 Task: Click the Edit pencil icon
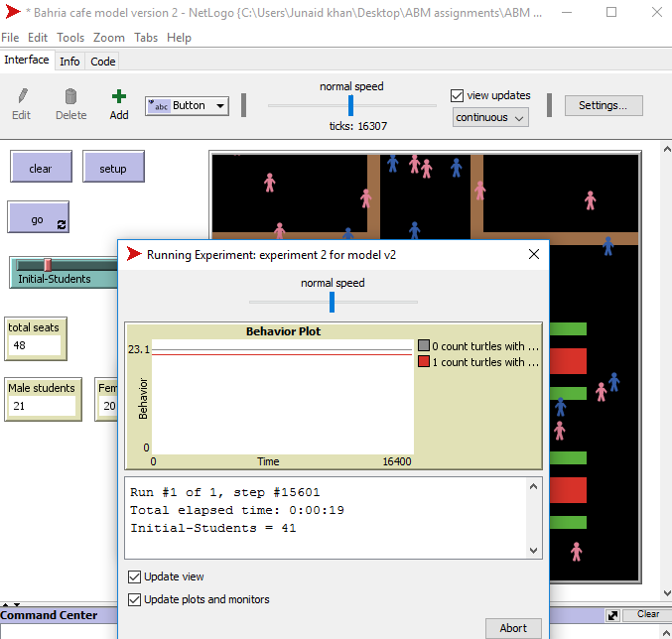point(22,97)
